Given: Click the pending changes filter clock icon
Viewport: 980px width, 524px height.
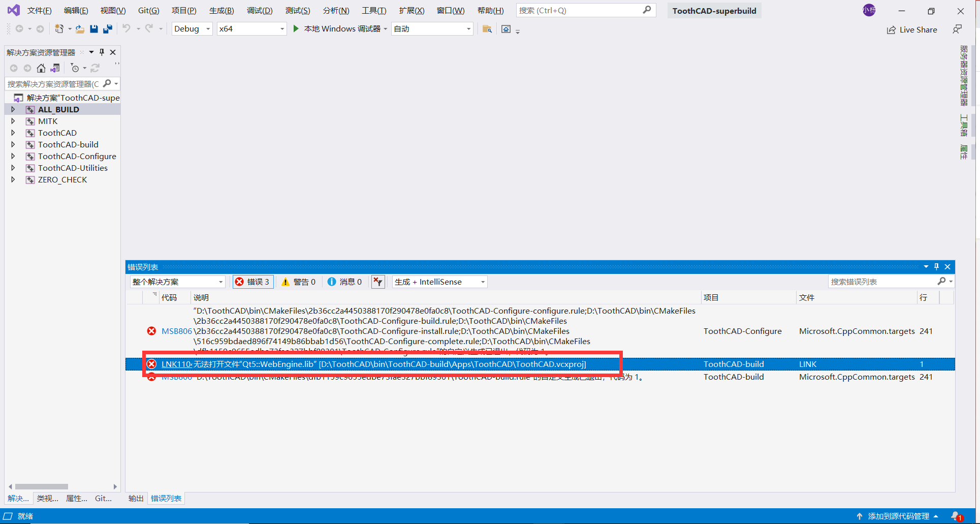Looking at the screenshot, I should click(x=75, y=68).
